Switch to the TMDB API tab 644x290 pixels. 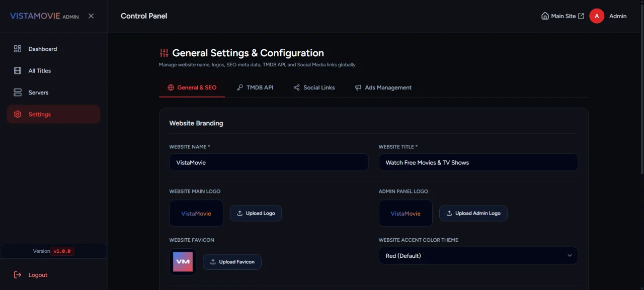[x=255, y=87]
